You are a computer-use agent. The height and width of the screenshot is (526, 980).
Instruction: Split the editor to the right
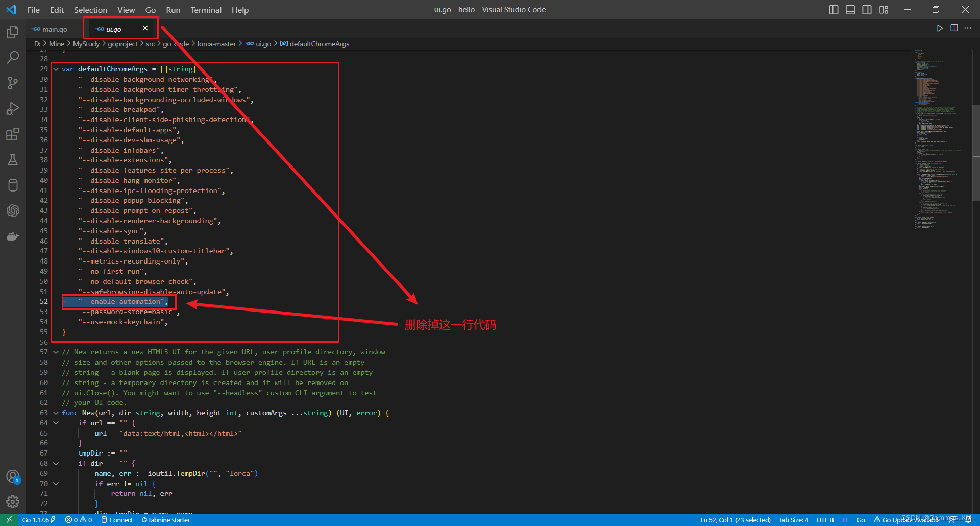[954, 28]
